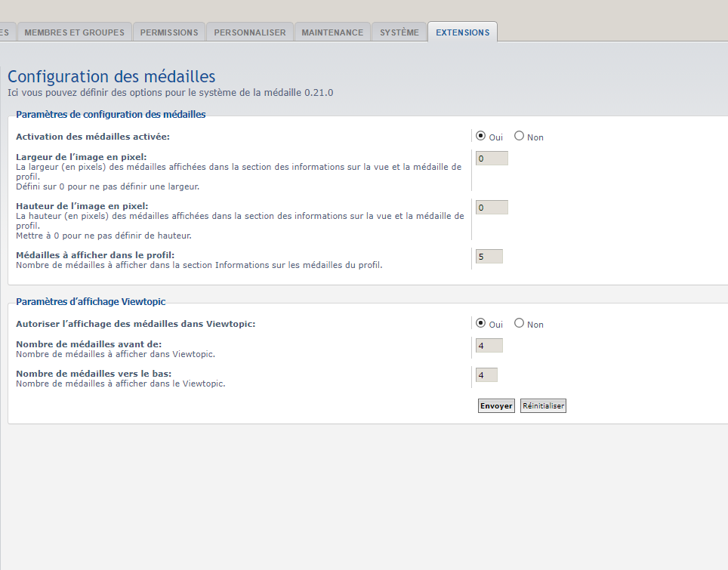Choose Non for medal display in Viewtopic
728x570 pixels.
pyautogui.click(x=519, y=323)
